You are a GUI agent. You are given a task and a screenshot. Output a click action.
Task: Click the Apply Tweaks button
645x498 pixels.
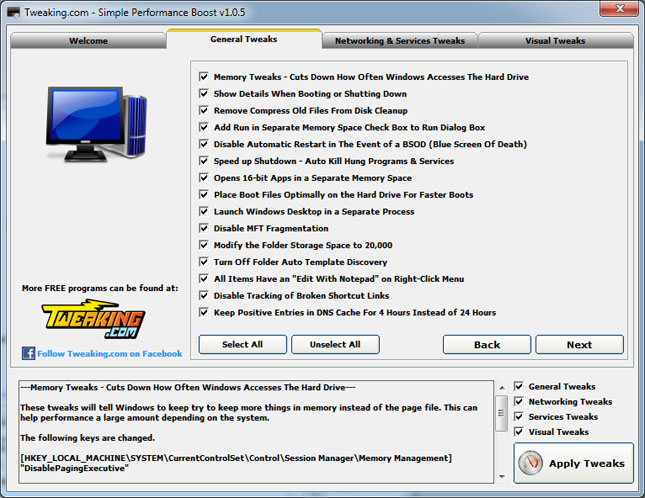(574, 463)
